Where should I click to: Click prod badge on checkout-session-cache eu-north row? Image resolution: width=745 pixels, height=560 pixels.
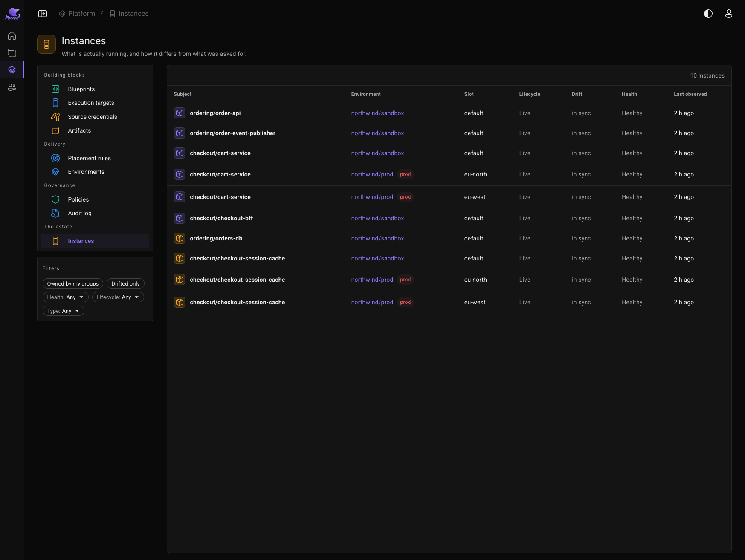pos(406,280)
